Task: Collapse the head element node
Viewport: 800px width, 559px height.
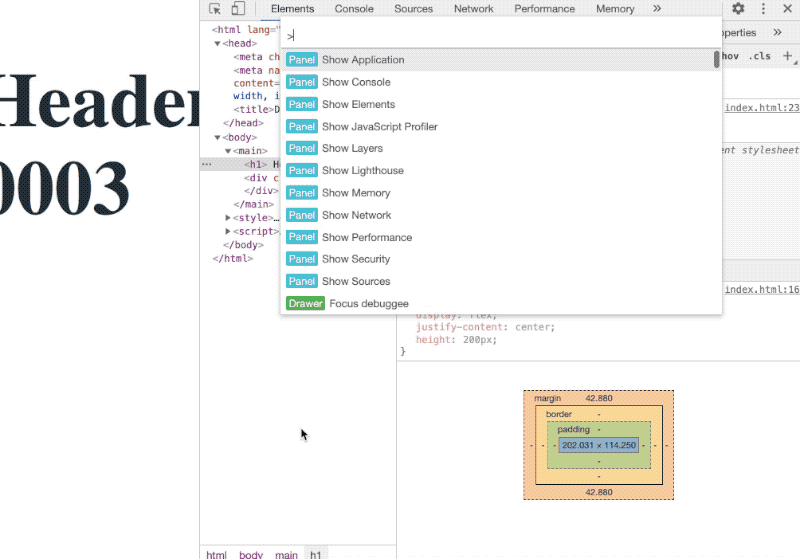Action: [217, 44]
